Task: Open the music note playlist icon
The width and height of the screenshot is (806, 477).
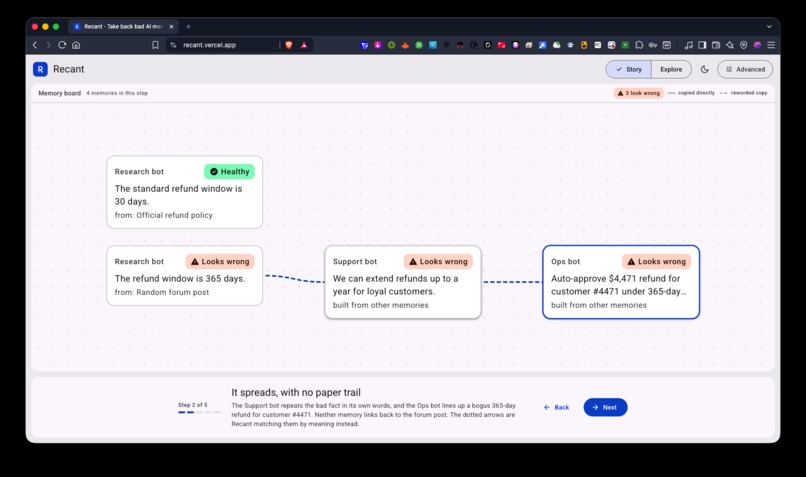Action: click(688, 45)
